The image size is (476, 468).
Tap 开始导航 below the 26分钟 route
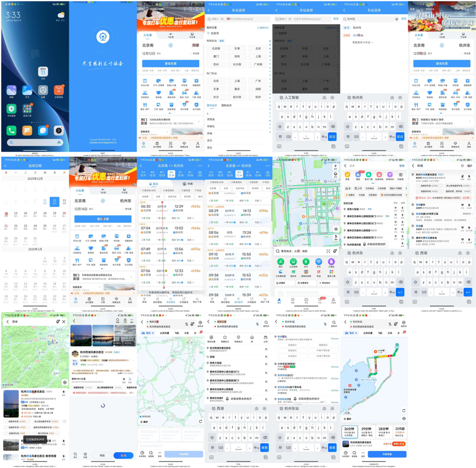click(387, 454)
